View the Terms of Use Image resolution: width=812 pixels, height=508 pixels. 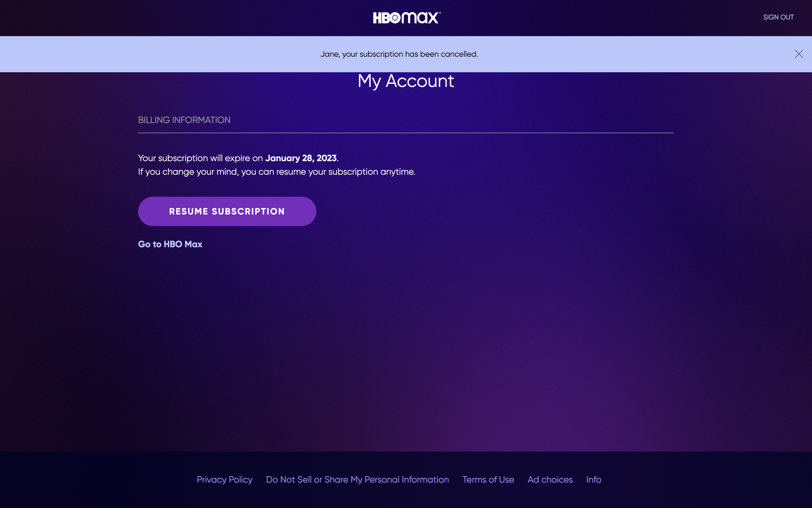pos(488,479)
